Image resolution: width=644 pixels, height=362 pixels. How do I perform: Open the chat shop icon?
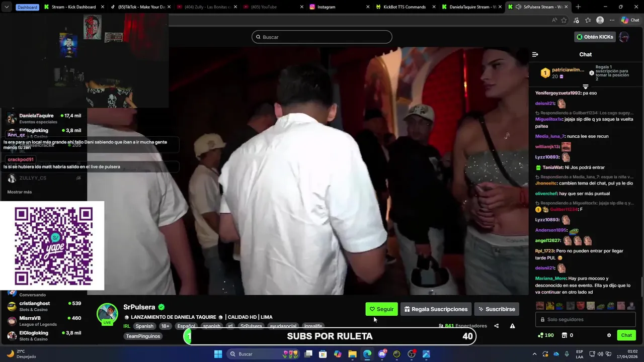coord(565,335)
